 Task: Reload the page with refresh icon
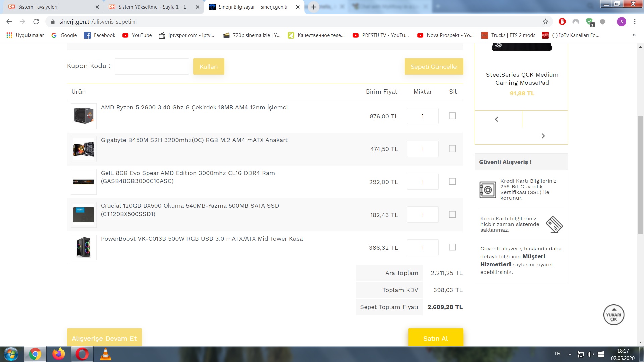pyautogui.click(x=36, y=22)
